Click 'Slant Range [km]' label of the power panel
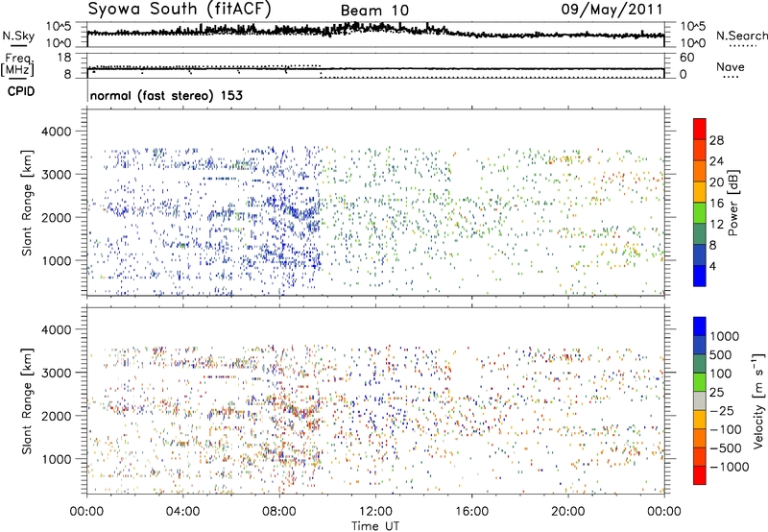The width and height of the screenshot is (768, 532). click(27, 203)
